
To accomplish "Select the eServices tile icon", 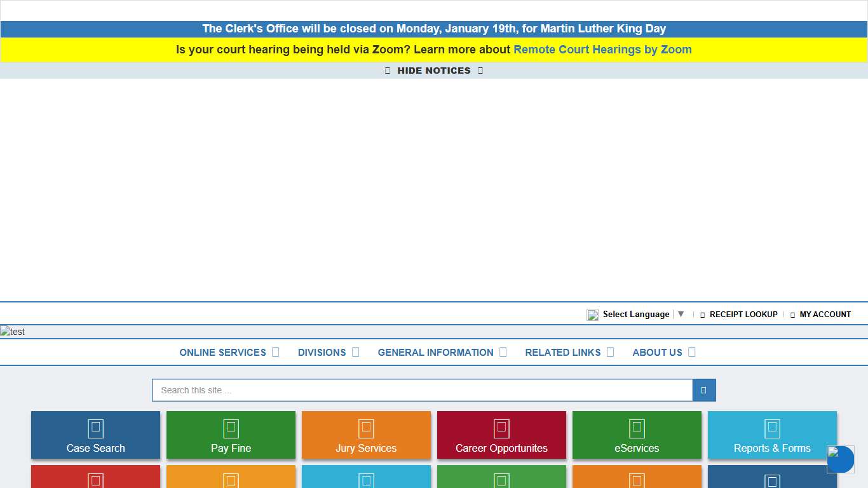I will [x=637, y=429].
